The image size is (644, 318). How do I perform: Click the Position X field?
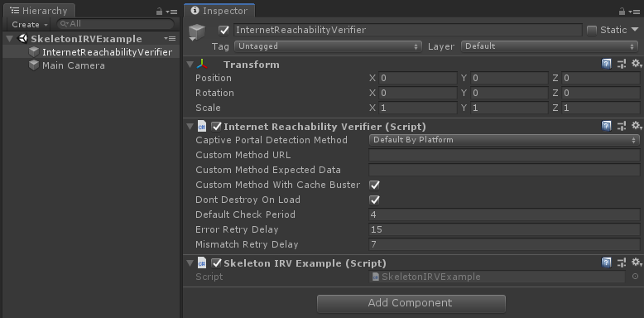click(x=418, y=78)
